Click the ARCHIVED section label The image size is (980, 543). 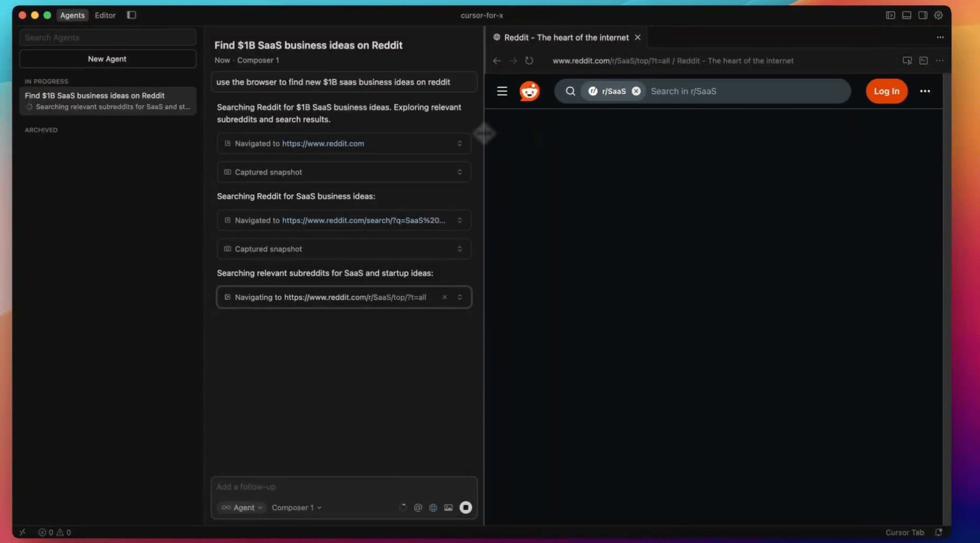coord(41,130)
